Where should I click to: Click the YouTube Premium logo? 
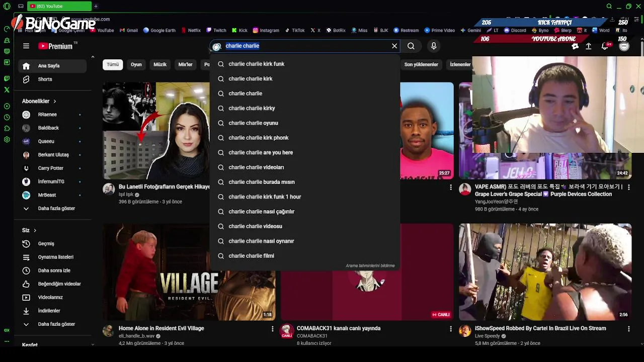click(55, 46)
